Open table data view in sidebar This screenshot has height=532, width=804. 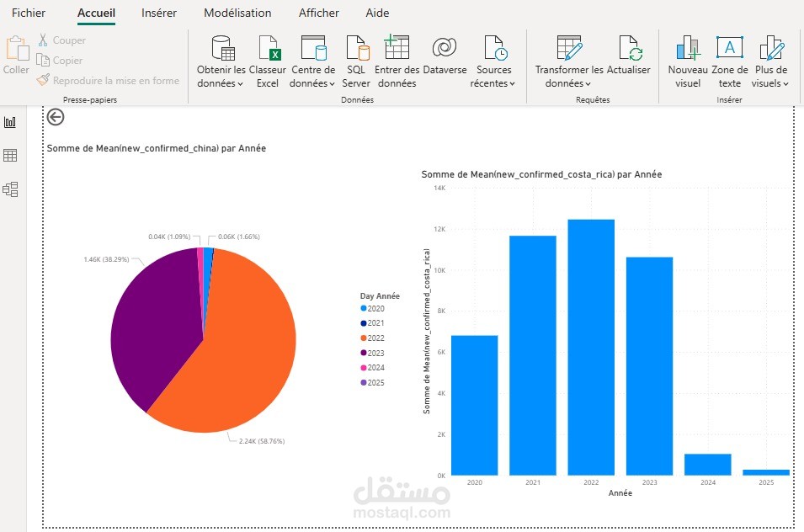point(10,156)
